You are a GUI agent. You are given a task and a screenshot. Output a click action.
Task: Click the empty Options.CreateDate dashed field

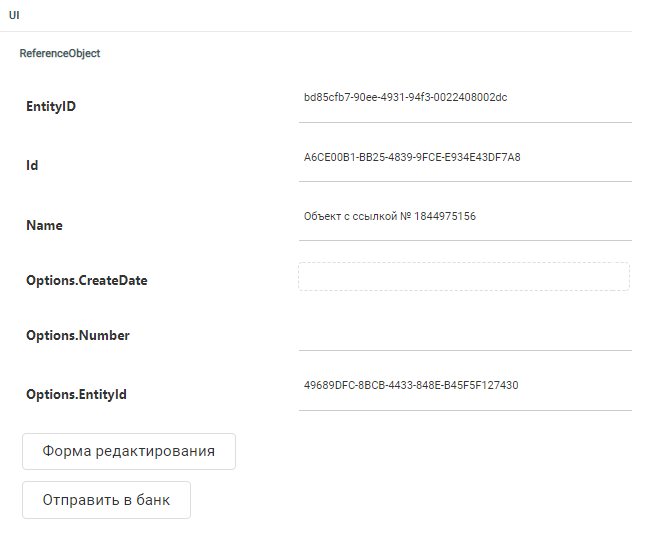click(464, 277)
